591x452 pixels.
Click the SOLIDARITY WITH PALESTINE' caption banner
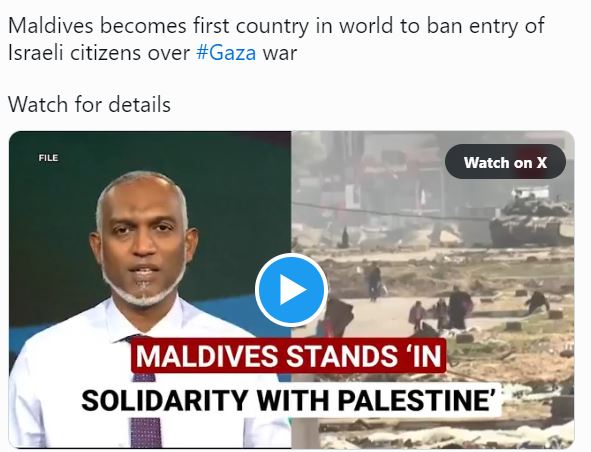pos(291,400)
